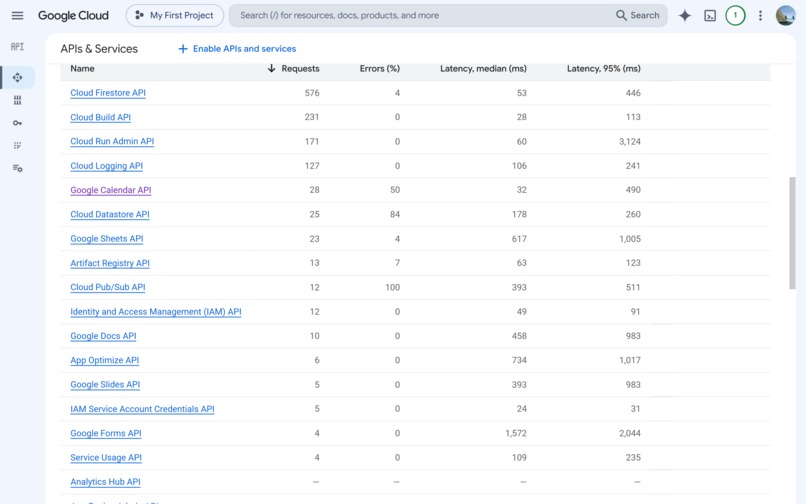The width and height of the screenshot is (806, 504).
Task: Open Google Calendar API link
Action: 111,190
